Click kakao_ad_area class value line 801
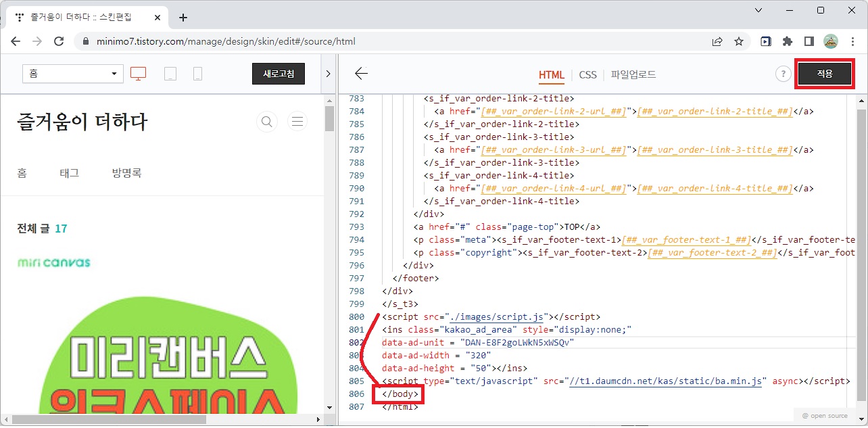The height and width of the screenshot is (428, 868). [x=478, y=329]
